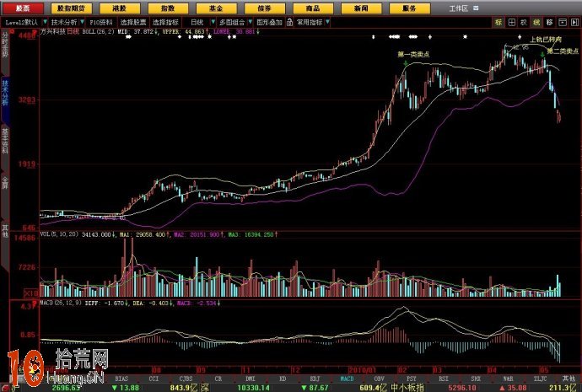
Task: Click the MACD(26,12,9) indicator label
Action: (61, 303)
